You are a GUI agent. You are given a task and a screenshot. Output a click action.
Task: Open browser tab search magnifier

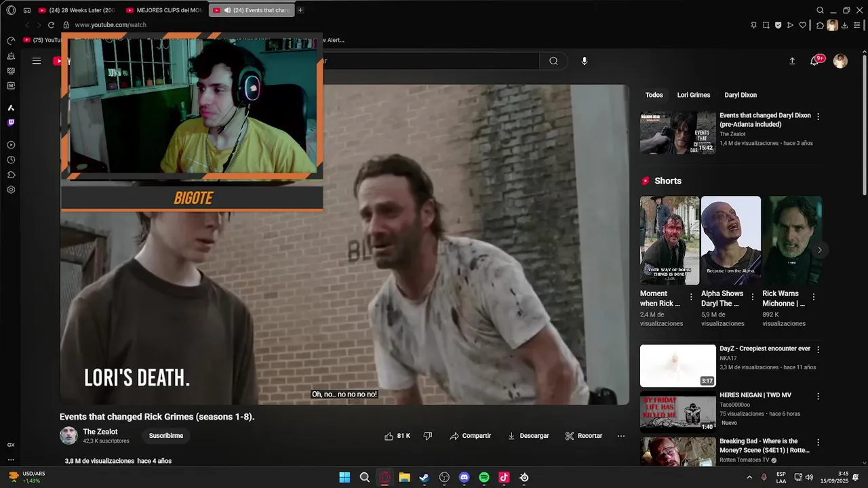click(x=820, y=10)
